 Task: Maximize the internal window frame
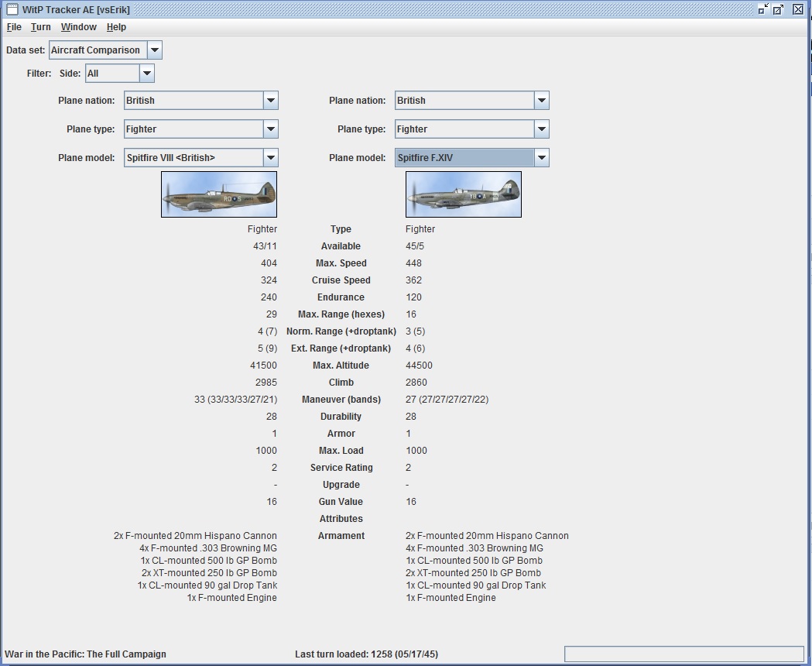(779, 9)
